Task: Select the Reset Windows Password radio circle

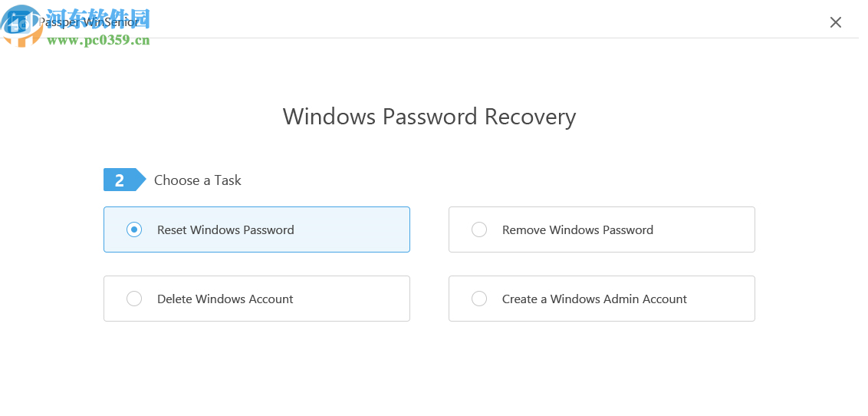Action: tap(134, 229)
